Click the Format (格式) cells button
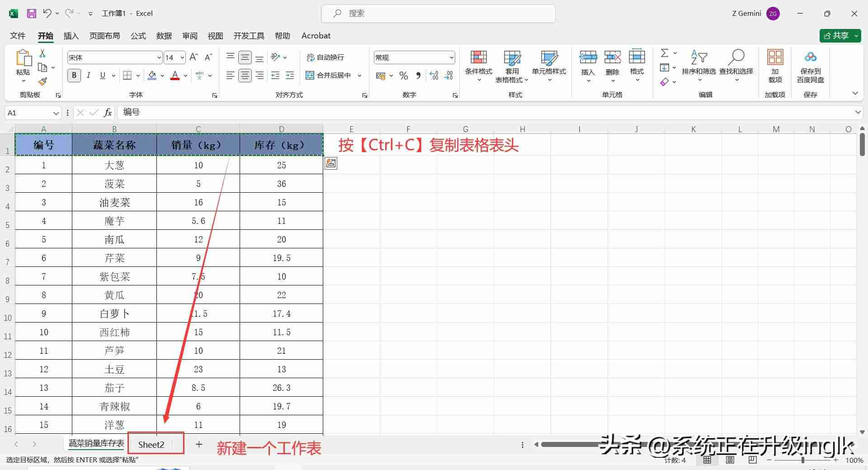The image size is (868, 470). [637, 66]
